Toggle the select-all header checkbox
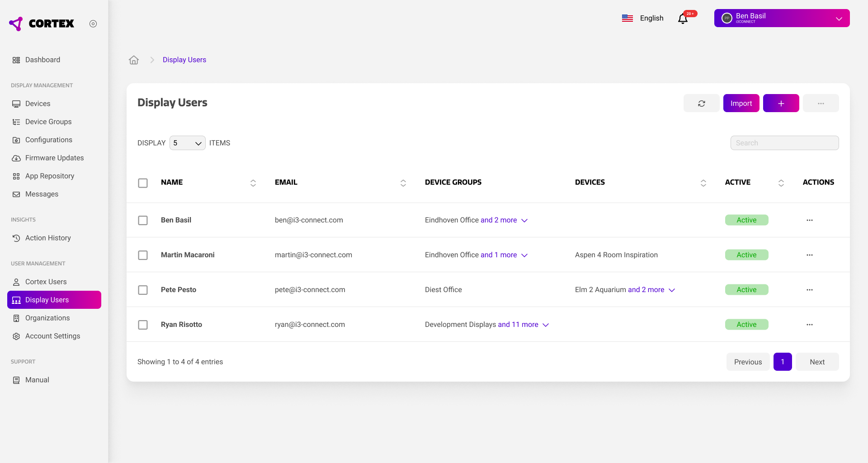Viewport: 868px width, 463px height. tap(143, 183)
